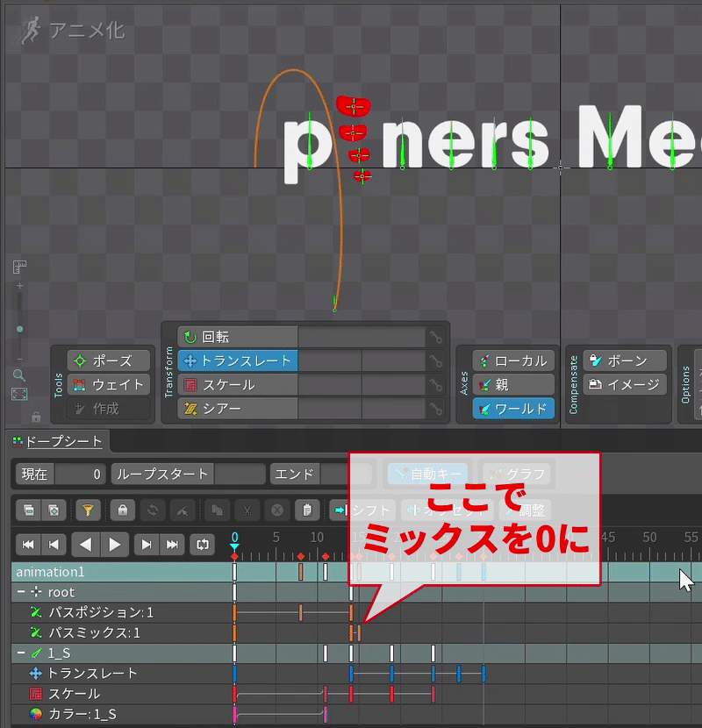
Task: Click the running-figure animate mode icon
Action: point(29,31)
